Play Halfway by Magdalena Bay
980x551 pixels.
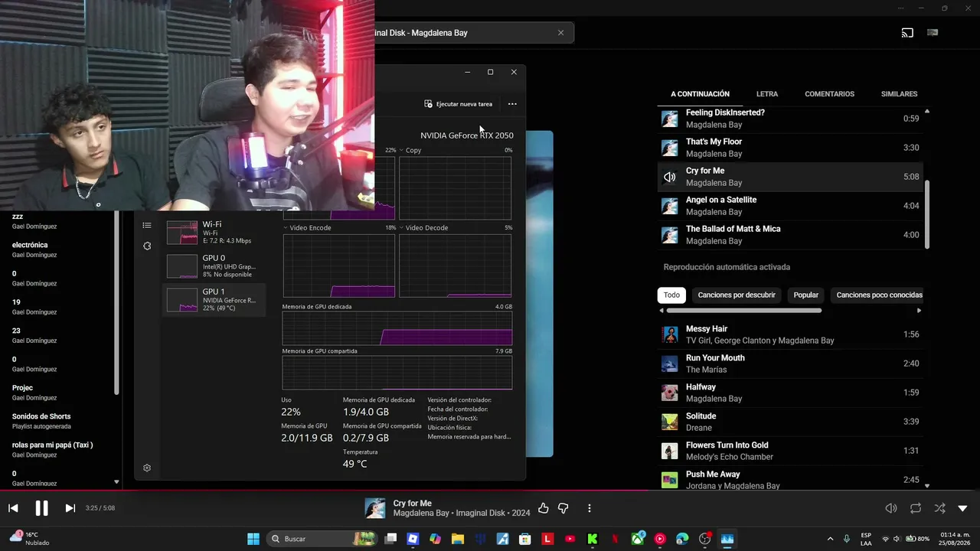coord(790,393)
